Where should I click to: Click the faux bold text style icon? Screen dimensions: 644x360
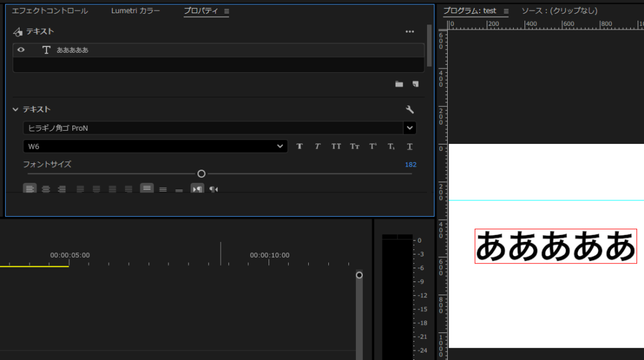click(300, 146)
